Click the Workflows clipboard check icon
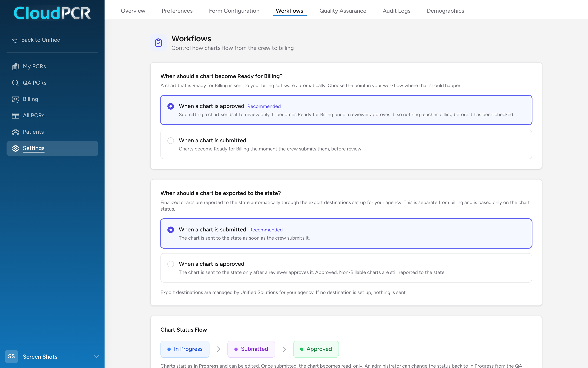The width and height of the screenshot is (588, 368). tap(158, 43)
